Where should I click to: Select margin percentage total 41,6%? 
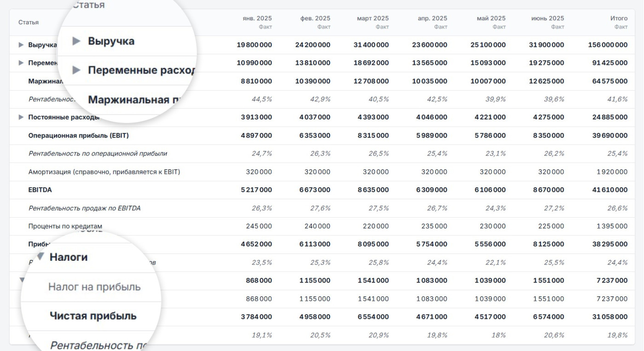click(618, 99)
